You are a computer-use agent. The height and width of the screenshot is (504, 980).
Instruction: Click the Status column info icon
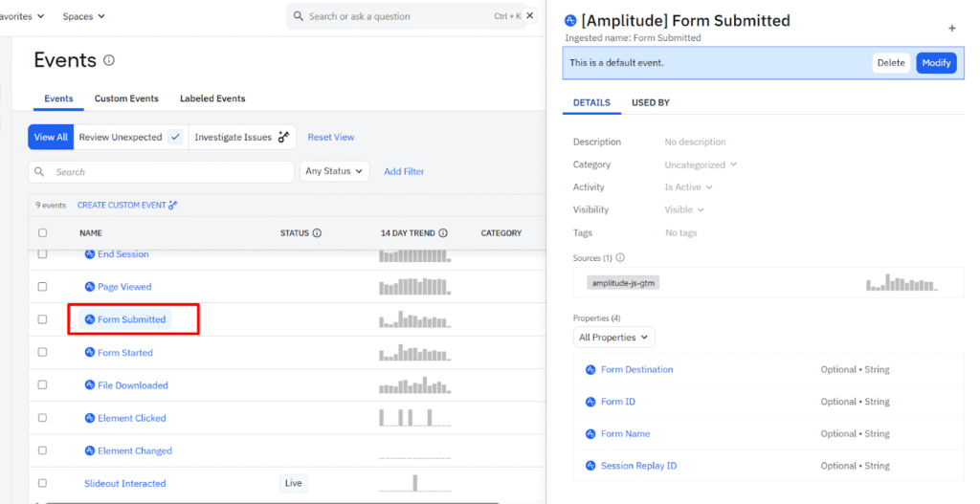click(x=317, y=233)
